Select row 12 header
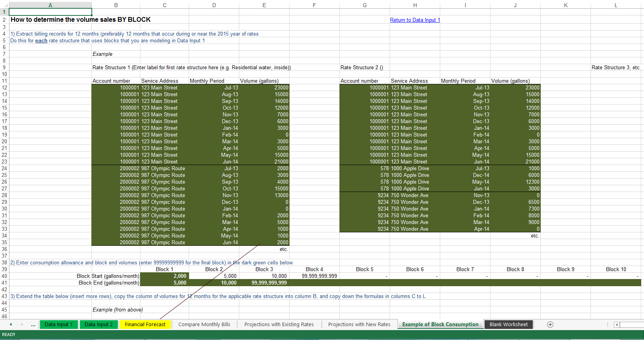This screenshot has width=644, height=340. click(x=4, y=88)
